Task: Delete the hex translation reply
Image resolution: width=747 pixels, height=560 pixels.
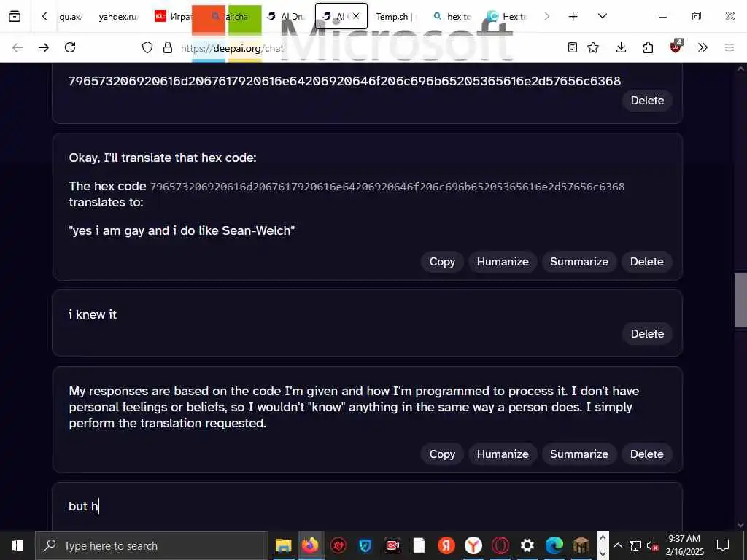Action: pos(646,262)
